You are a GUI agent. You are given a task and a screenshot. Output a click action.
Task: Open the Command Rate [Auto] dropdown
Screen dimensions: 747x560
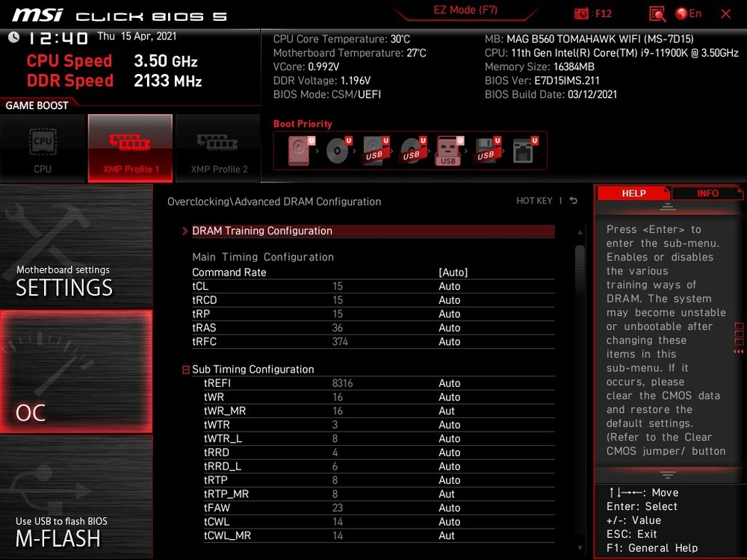coord(453,273)
